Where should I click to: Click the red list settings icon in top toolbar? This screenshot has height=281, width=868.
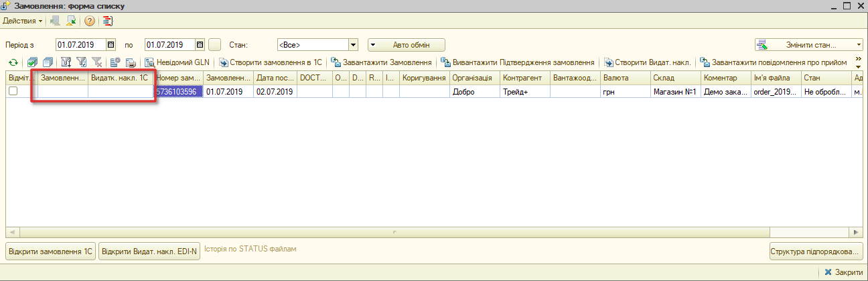(x=108, y=21)
